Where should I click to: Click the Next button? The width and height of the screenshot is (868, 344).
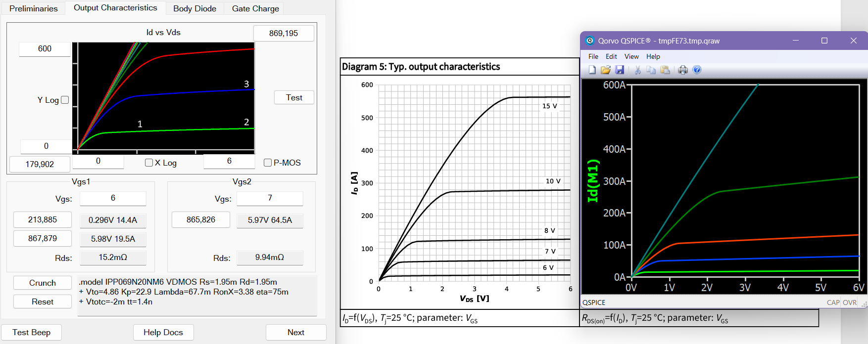296,332
